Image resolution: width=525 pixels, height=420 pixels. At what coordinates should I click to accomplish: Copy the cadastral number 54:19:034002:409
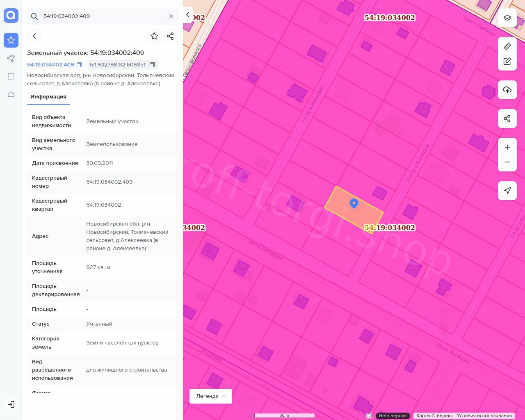pos(79,65)
